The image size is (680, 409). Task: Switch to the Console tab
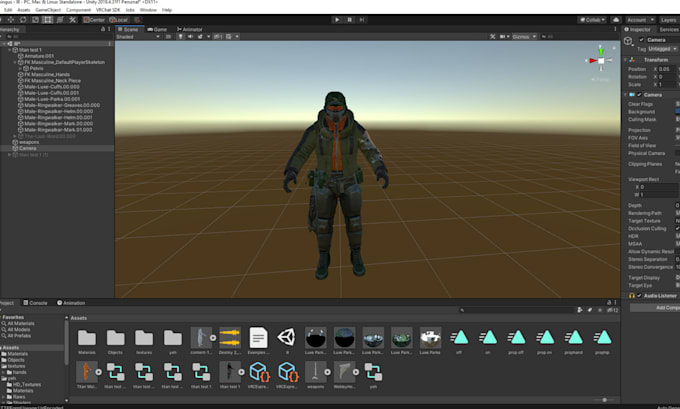tap(35, 303)
